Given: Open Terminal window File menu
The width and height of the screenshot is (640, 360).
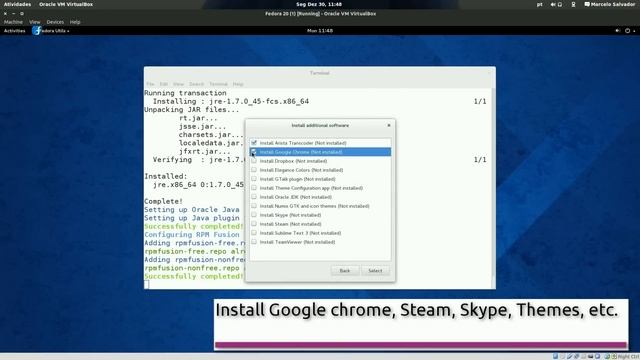Looking at the screenshot, I should click(150, 84).
